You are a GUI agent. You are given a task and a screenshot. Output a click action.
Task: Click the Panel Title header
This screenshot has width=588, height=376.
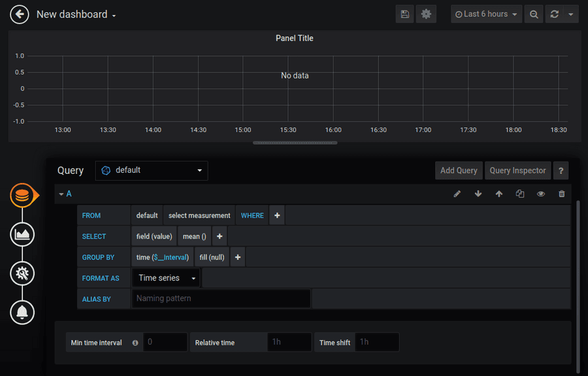tap(295, 39)
